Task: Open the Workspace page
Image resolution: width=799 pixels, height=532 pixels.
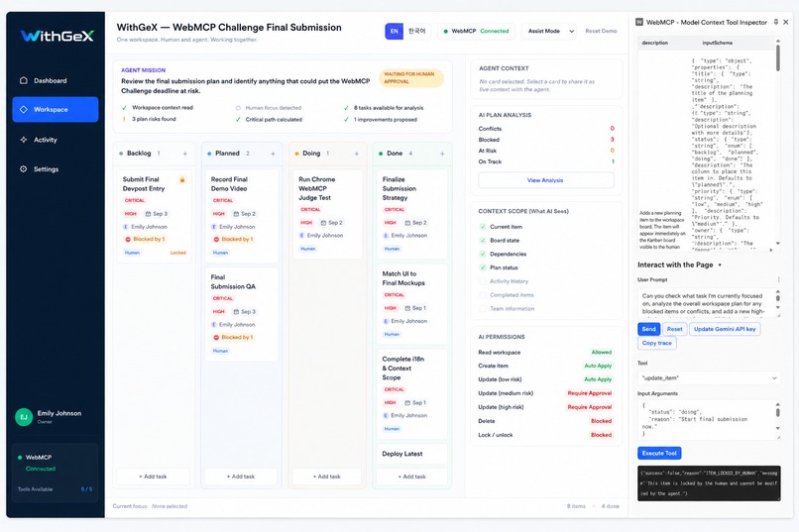Action: coord(56,109)
